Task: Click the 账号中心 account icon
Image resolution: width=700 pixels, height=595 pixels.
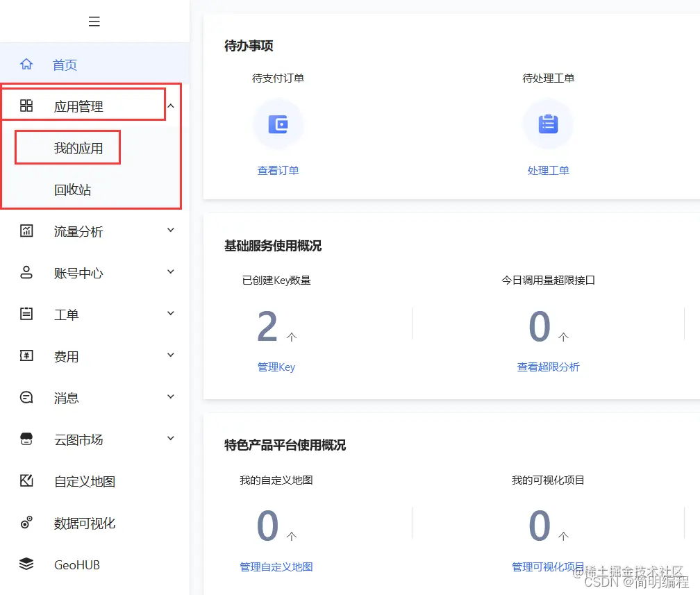Action: [x=26, y=272]
